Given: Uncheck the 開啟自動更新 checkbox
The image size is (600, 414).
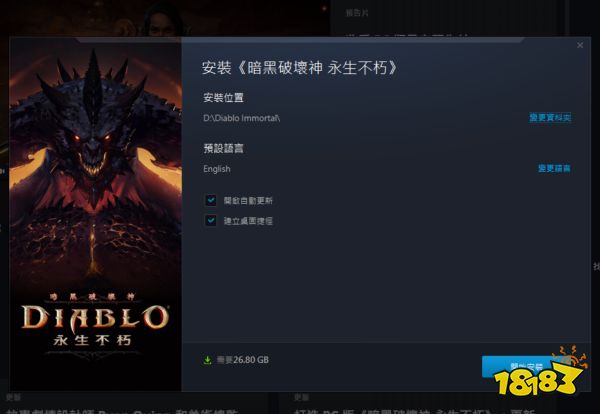Looking at the screenshot, I should [210, 200].
